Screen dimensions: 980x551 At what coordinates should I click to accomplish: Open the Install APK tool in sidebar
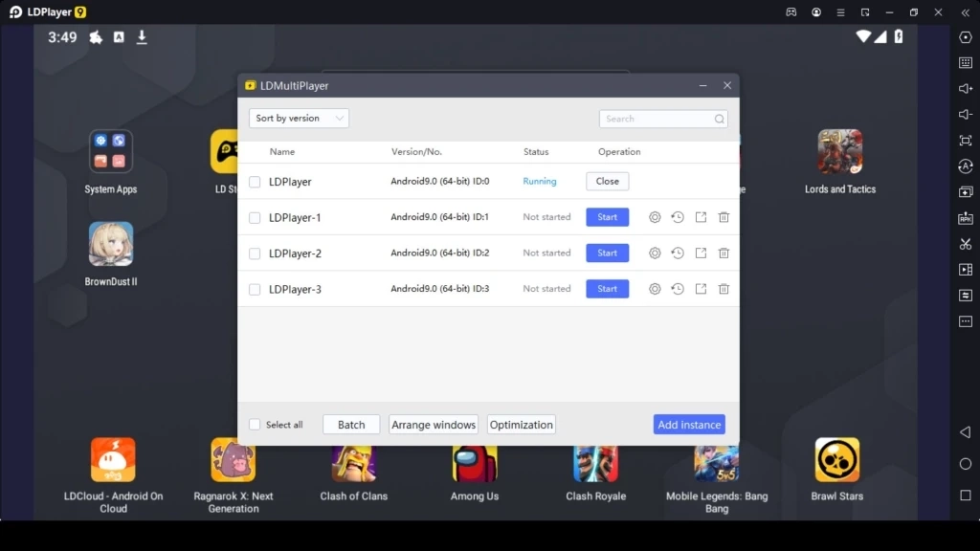coord(966,218)
